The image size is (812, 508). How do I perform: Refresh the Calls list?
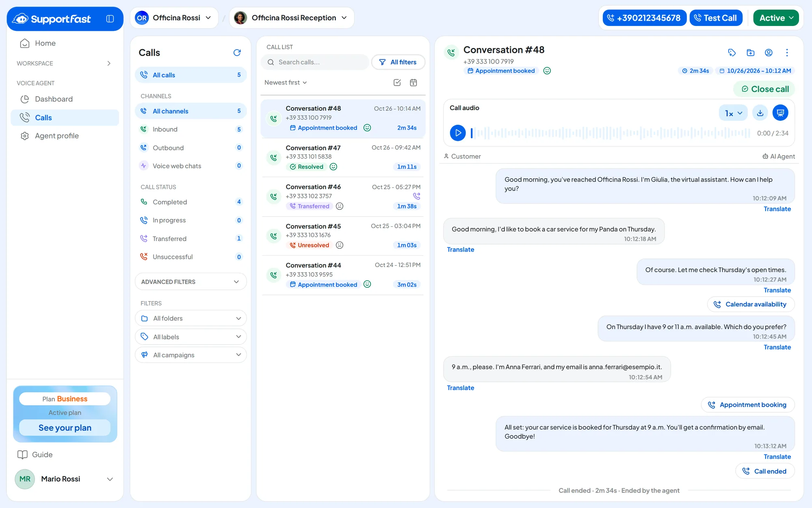(x=237, y=52)
